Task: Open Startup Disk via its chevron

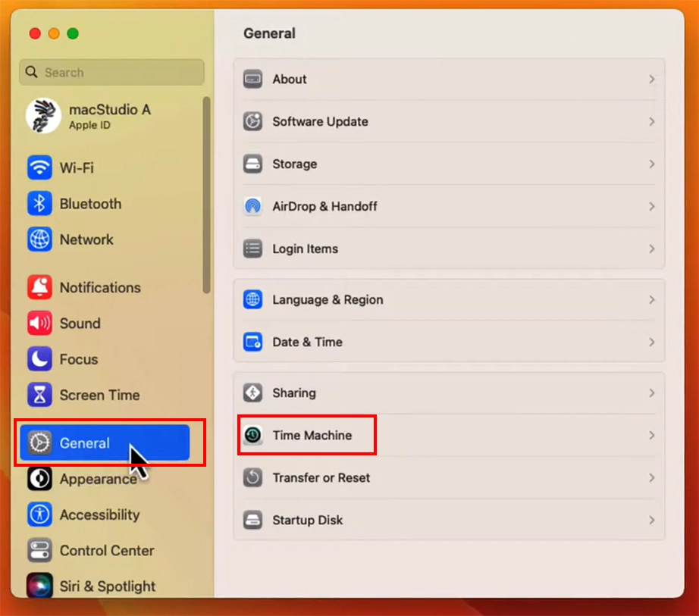Action: tap(652, 520)
